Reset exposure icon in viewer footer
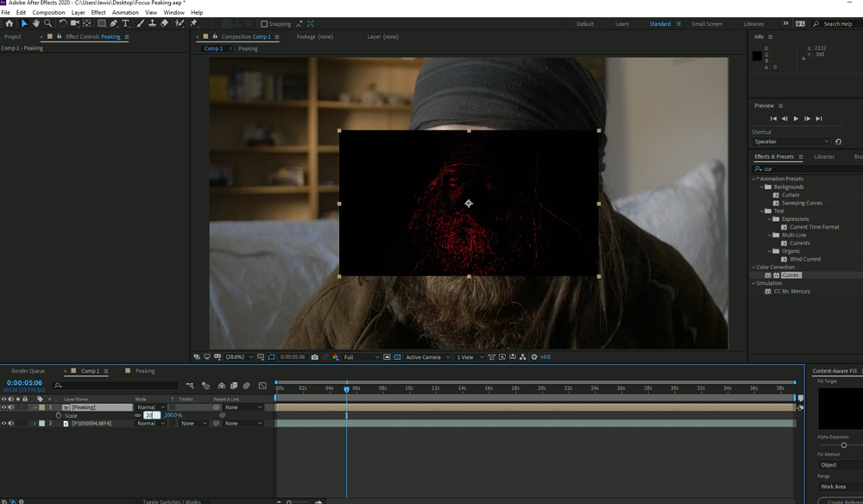863x504 pixels. (x=534, y=357)
